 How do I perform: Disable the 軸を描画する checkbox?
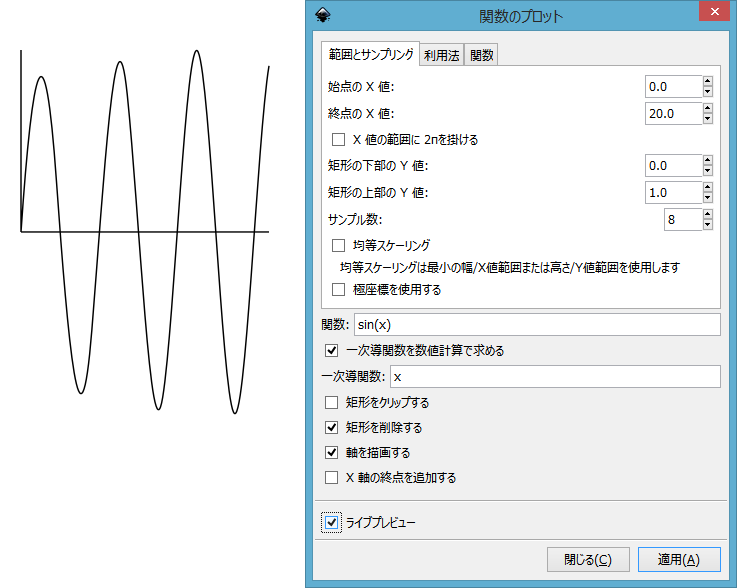tap(331, 453)
